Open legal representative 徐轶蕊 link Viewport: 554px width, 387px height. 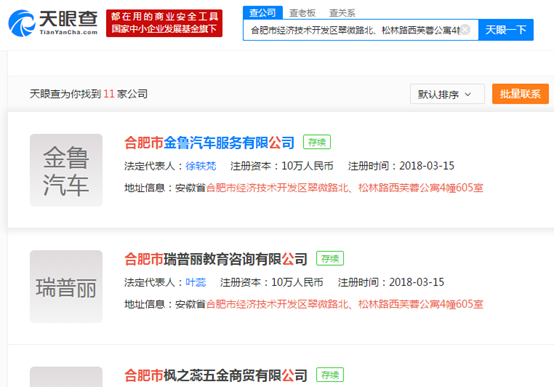(x=201, y=166)
